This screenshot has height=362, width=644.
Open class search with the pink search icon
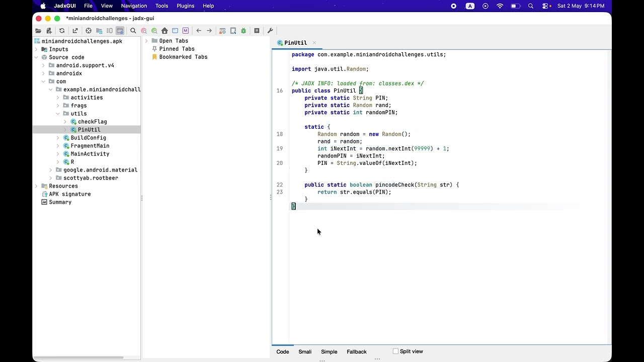pyautogui.click(x=144, y=31)
